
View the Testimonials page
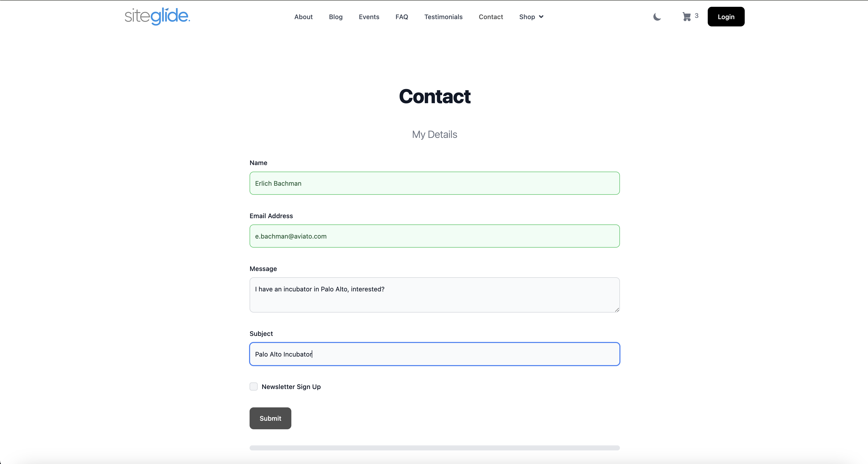click(443, 17)
